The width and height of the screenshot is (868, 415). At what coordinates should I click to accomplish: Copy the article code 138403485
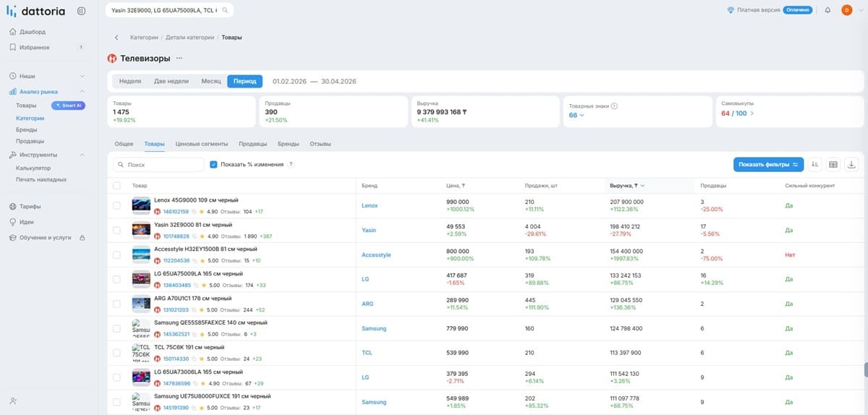195,286
